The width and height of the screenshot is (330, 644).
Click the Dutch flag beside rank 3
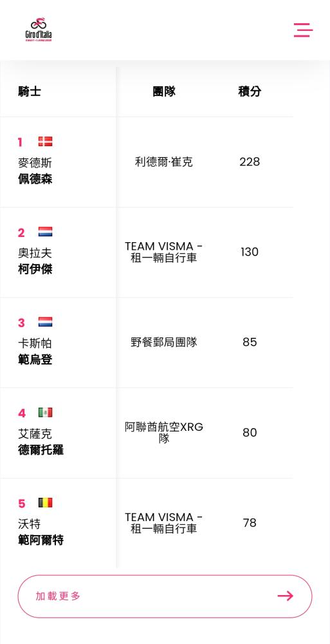[45, 322]
